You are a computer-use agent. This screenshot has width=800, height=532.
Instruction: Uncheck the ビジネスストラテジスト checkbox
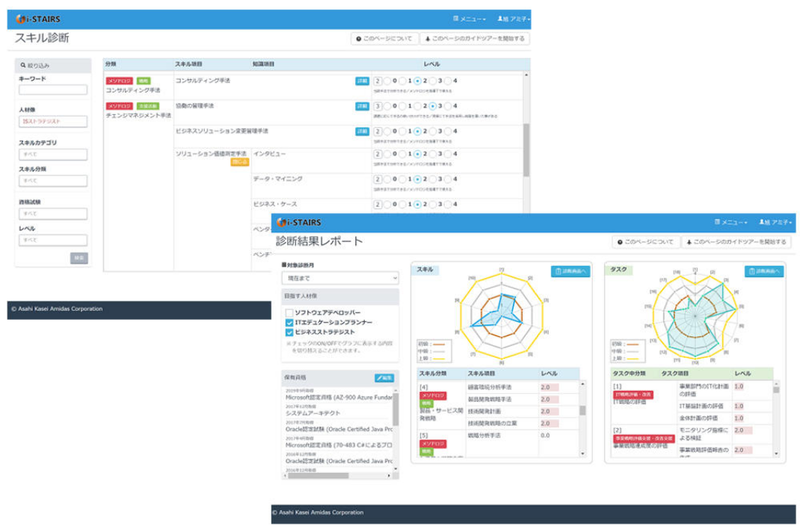click(x=289, y=332)
